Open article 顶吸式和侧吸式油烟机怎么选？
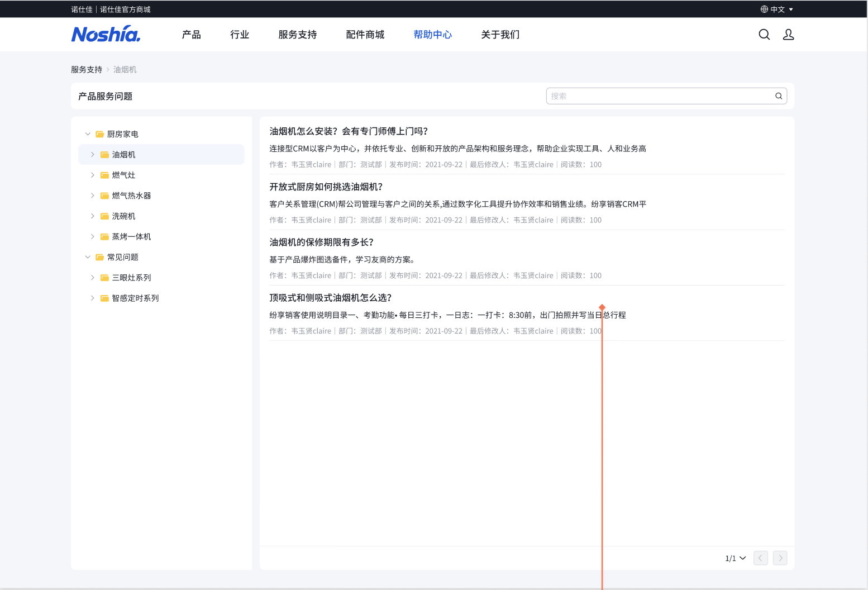Screen dimensions: 868x590 coord(331,298)
